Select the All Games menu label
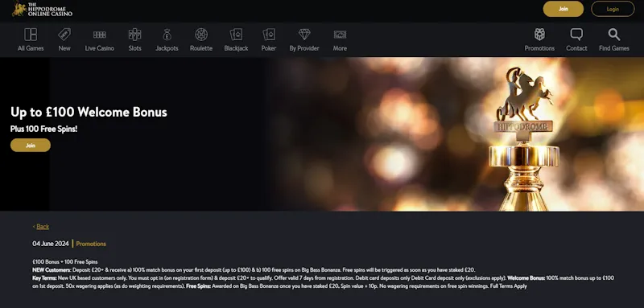Viewport: 644px width, 308px height. click(x=31, y=48)
